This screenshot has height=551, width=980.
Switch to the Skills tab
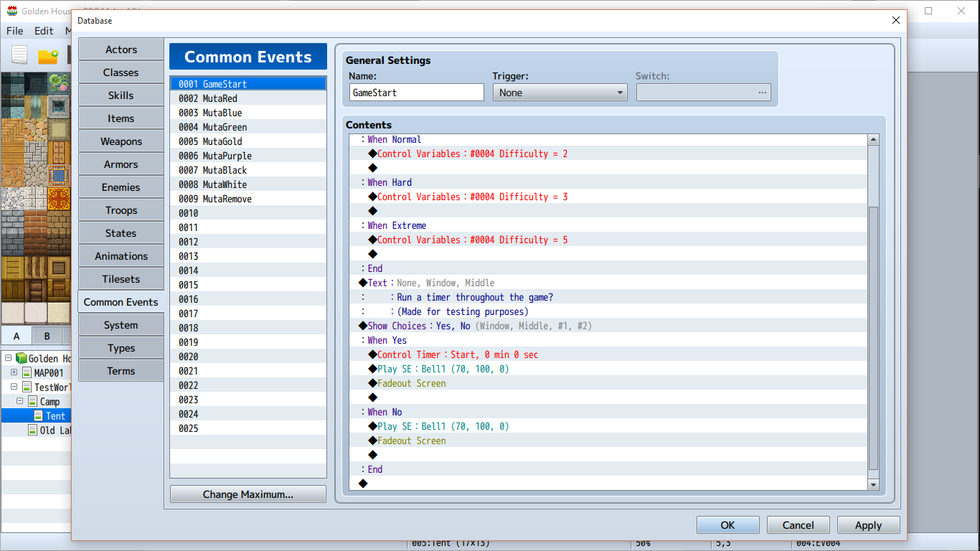121,95
